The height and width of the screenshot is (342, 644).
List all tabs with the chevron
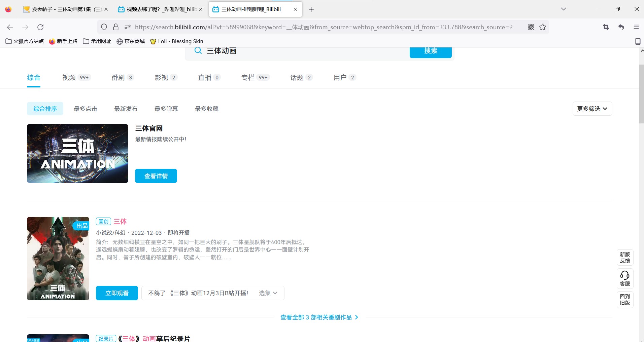click(x=564, y=9)
